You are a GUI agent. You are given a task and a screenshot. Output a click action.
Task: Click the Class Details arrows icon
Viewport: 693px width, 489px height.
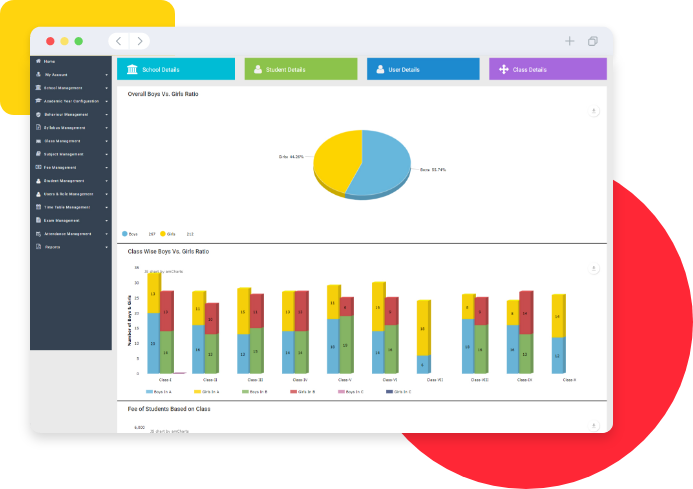pos(503,69)
